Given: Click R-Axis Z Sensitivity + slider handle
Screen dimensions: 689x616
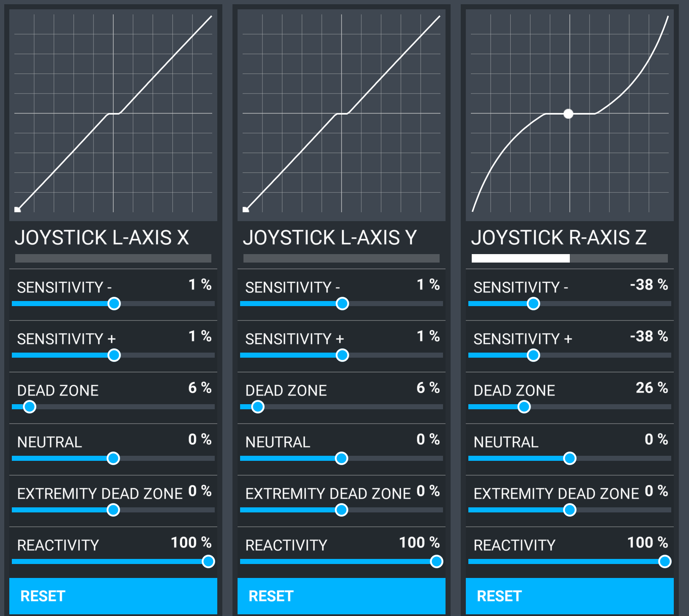Looking at the screenshot, I should (x=533, y=355).
